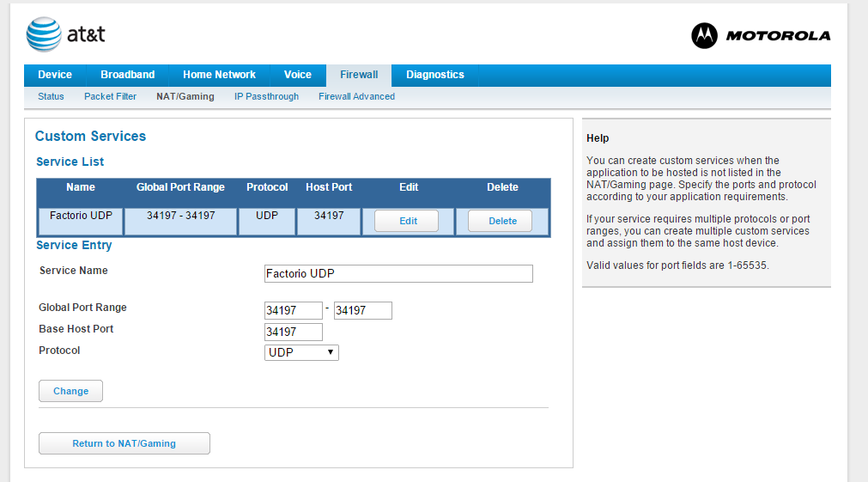
Task: Switch to the Home Network tab
Action: (x=219, y=75)
